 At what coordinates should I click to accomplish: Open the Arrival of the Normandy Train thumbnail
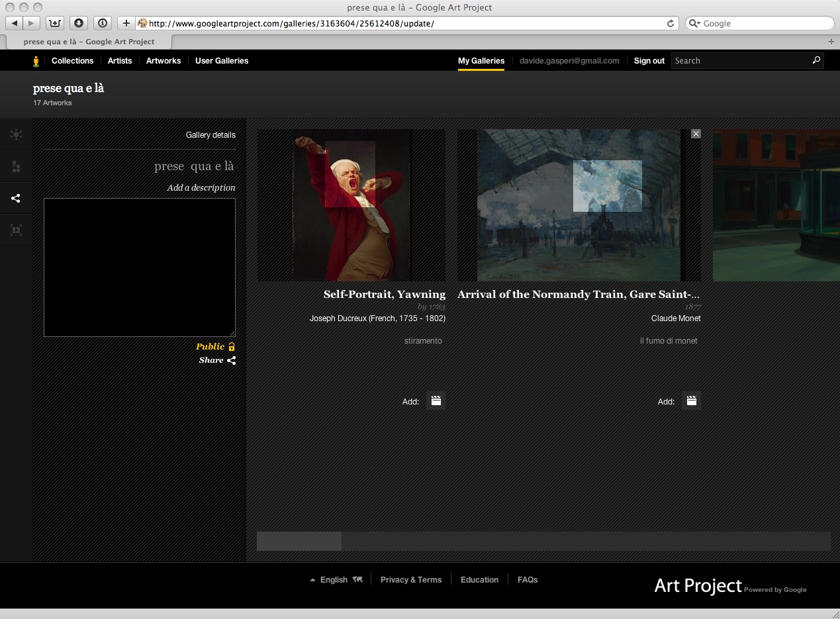[x=579, y=205]
